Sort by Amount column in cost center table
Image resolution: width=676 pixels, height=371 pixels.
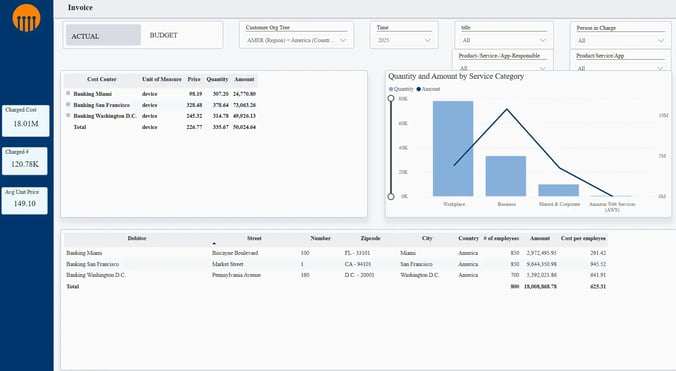pyautogui.click(x=244, y=79)
